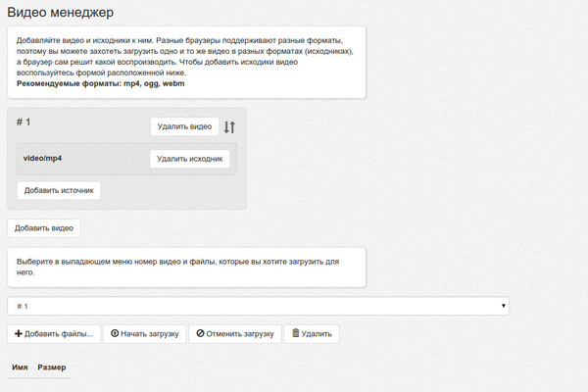Click the Добавить источник button
588x392 pixels.
coord(59,190)
